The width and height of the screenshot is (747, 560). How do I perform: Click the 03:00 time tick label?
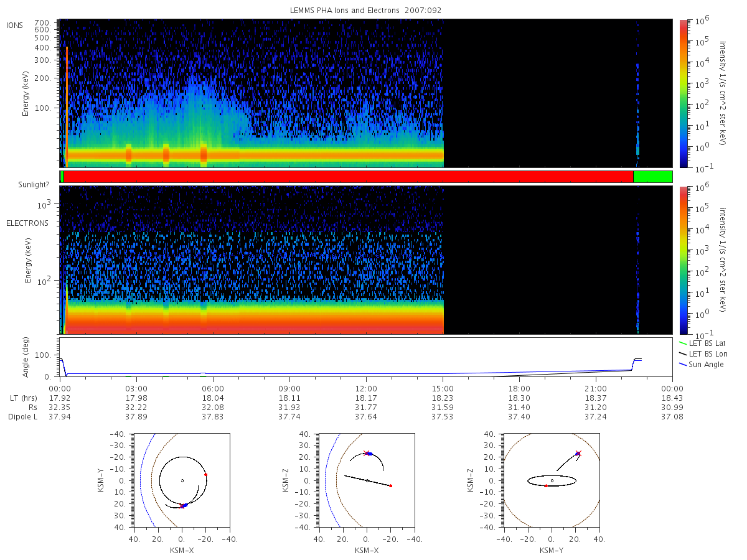tap(136, 388)
